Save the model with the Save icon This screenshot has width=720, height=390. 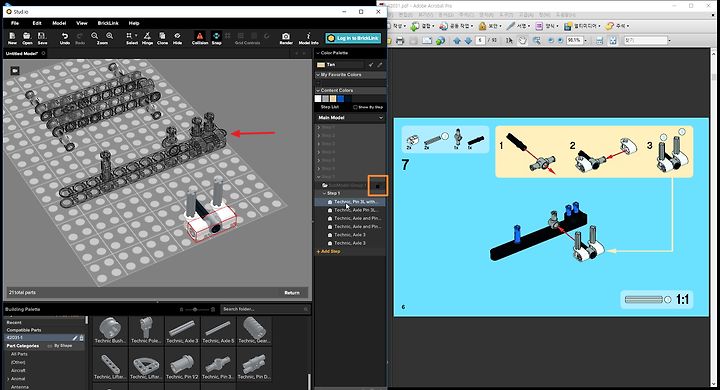(x=42, y=38)
